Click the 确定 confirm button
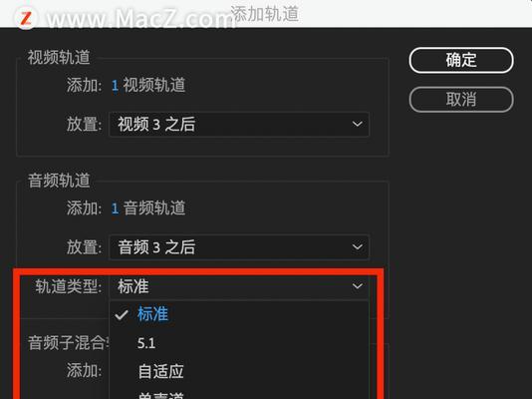The height and width of the screenshot is (399, 532). click(x=461, y=60)
